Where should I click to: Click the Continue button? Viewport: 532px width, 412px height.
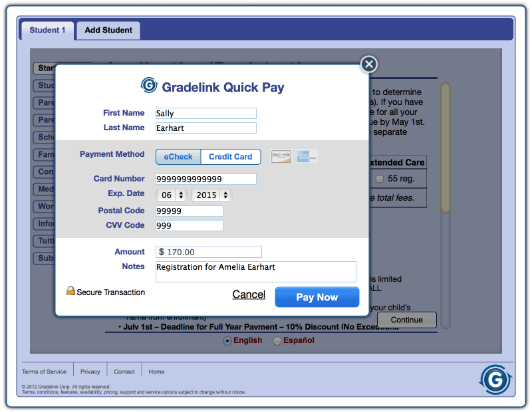[x=407, y=320]
